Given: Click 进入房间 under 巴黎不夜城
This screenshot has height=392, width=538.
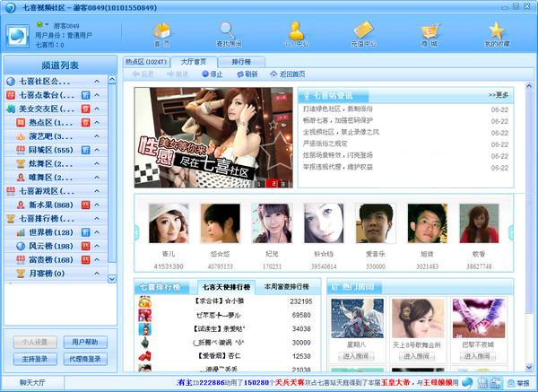Looking at the screenshot, I should click(478, 356).
